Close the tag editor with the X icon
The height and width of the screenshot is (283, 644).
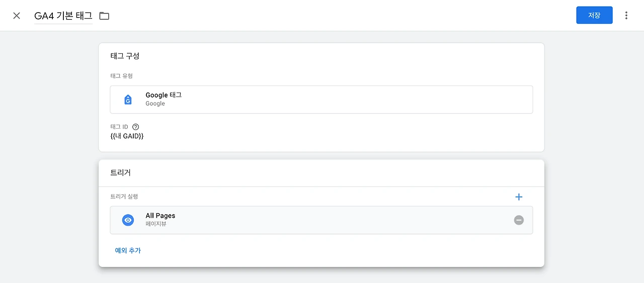click(x=17, y=16)
